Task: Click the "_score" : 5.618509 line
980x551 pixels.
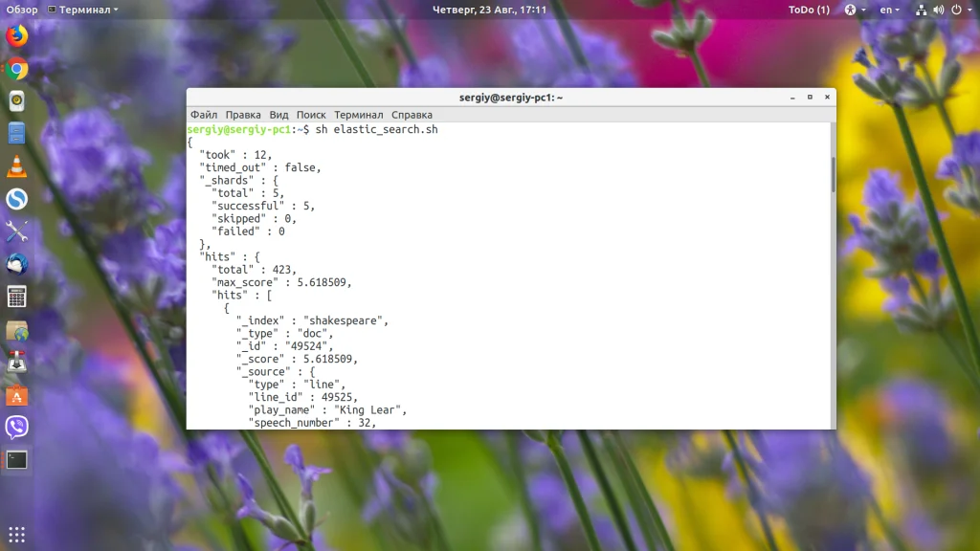Action: (x=297, y=360)
